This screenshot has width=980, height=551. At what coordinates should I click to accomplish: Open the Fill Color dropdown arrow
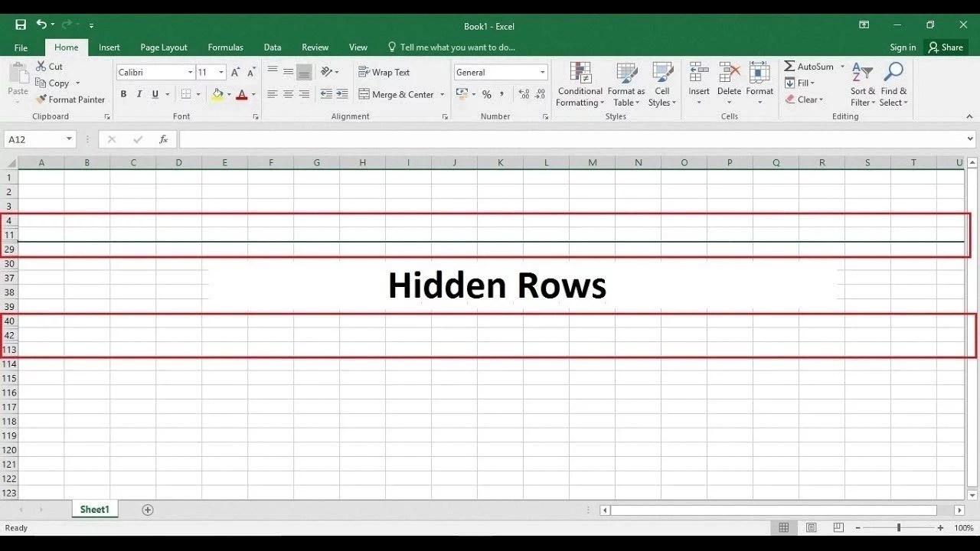click(x=227, y=94)
